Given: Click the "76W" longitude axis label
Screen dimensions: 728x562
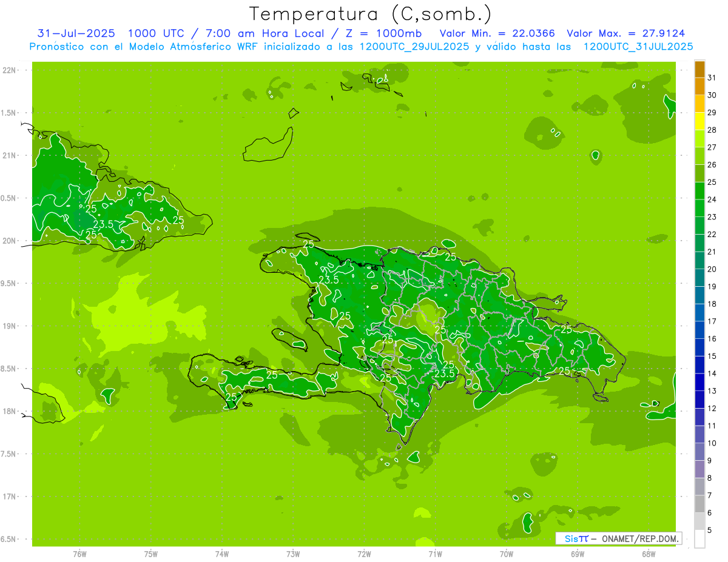Looking at the screenshot, I should click(x=79, y=554).
